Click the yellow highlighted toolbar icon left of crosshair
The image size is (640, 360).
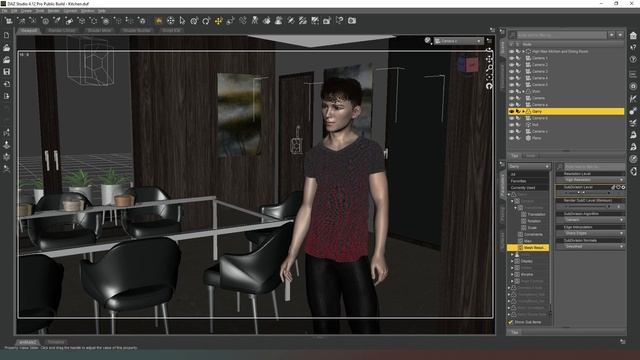(158, 20)
